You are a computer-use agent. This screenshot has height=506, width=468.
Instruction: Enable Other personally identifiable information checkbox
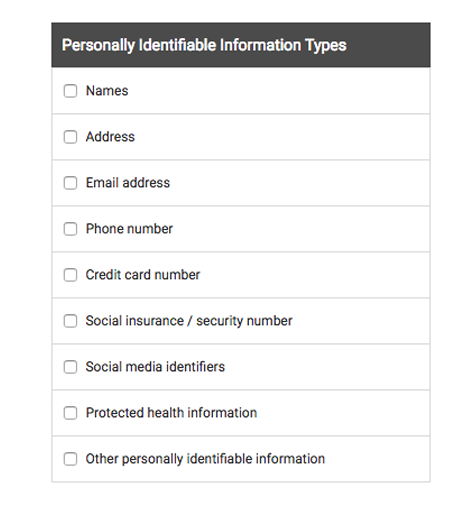[x=70, y=459]
